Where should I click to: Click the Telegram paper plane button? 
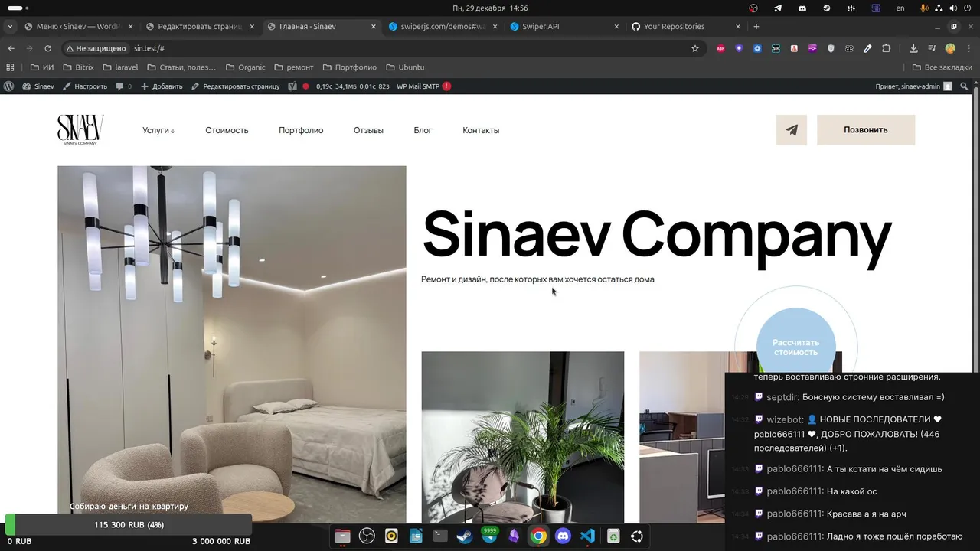tap(792, 130)
